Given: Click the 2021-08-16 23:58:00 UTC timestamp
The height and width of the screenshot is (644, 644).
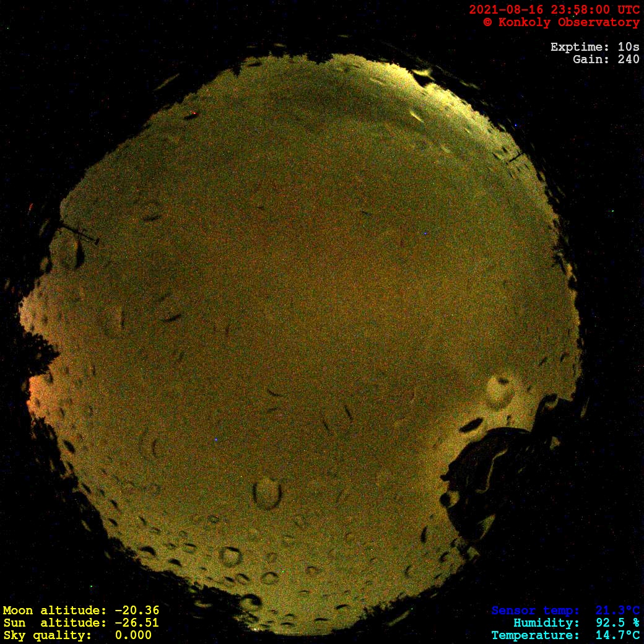Looking at the screenshot, I should tap(554, 10).
